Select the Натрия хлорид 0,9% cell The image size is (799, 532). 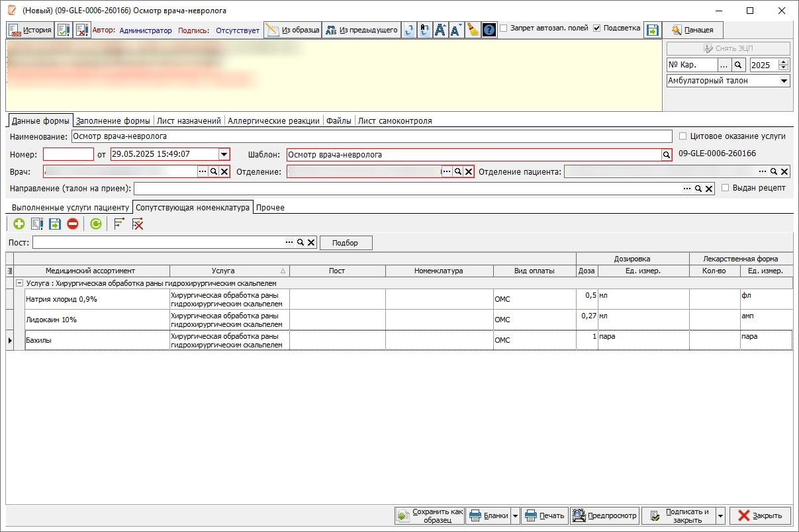point(97,299)
